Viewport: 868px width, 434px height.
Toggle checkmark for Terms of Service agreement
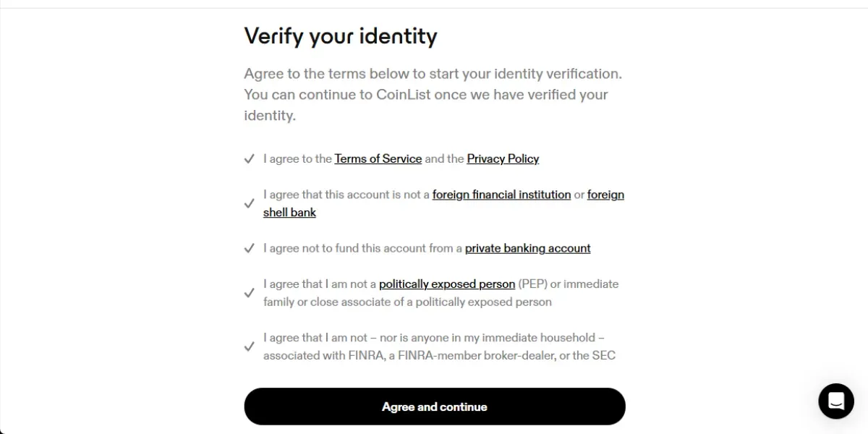click(249, 158)
